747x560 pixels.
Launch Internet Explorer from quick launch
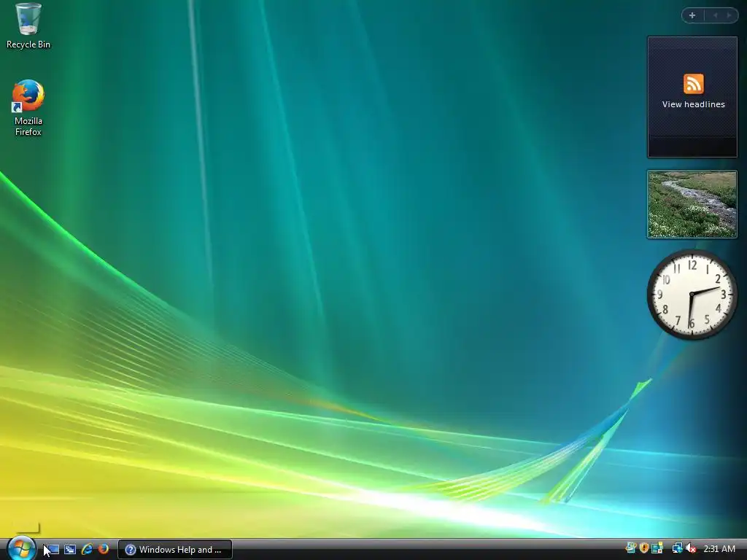pos(87,550)
